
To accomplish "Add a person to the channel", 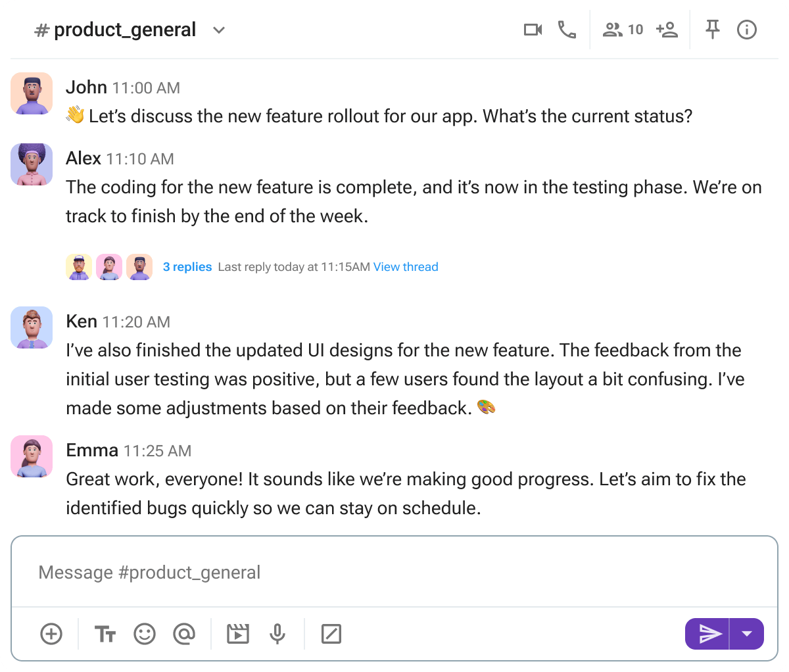I will [x=666, y=30].
